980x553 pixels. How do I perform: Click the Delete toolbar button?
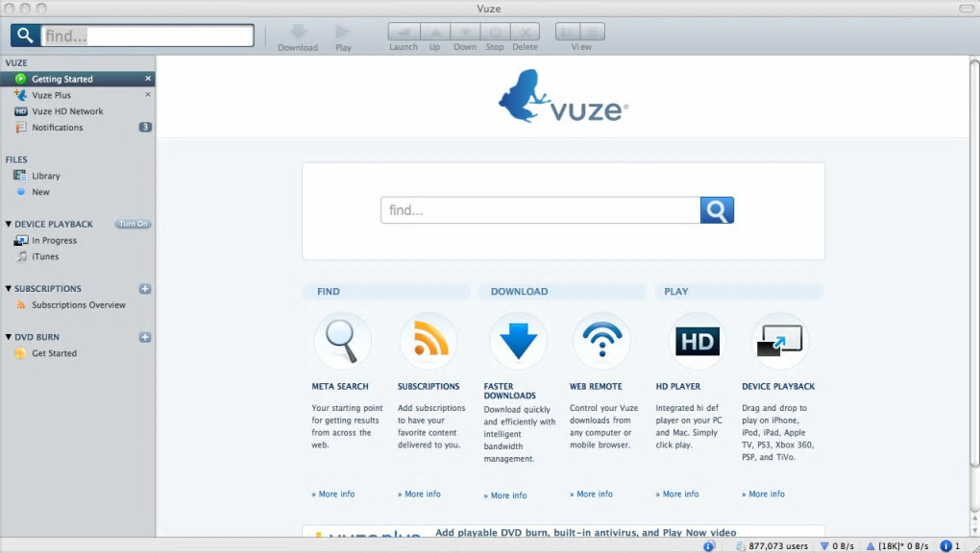tap(525, 32)
